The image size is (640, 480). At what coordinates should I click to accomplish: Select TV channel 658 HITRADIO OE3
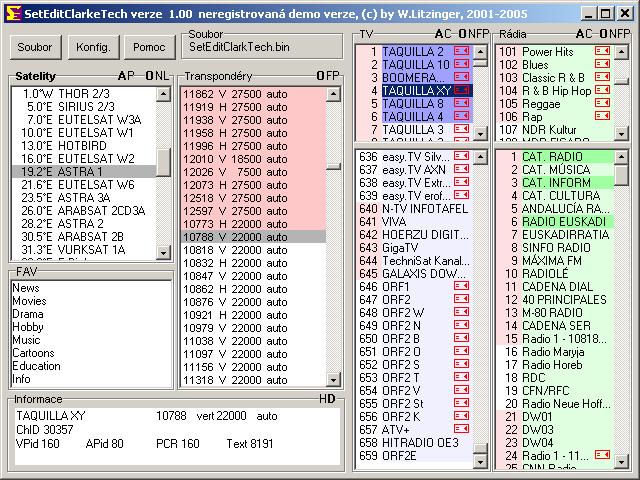tap(414, 442)
